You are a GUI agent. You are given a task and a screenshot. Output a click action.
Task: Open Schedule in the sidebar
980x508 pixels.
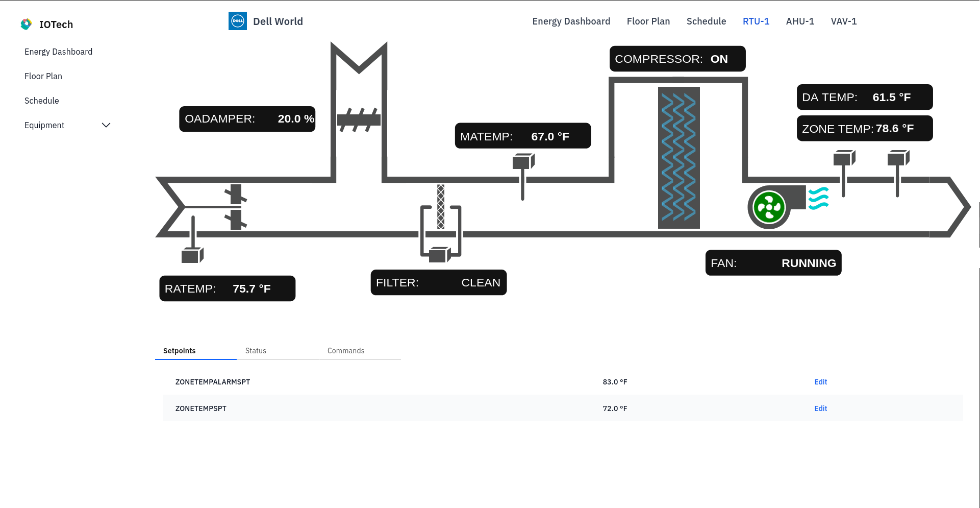(42, 101)
